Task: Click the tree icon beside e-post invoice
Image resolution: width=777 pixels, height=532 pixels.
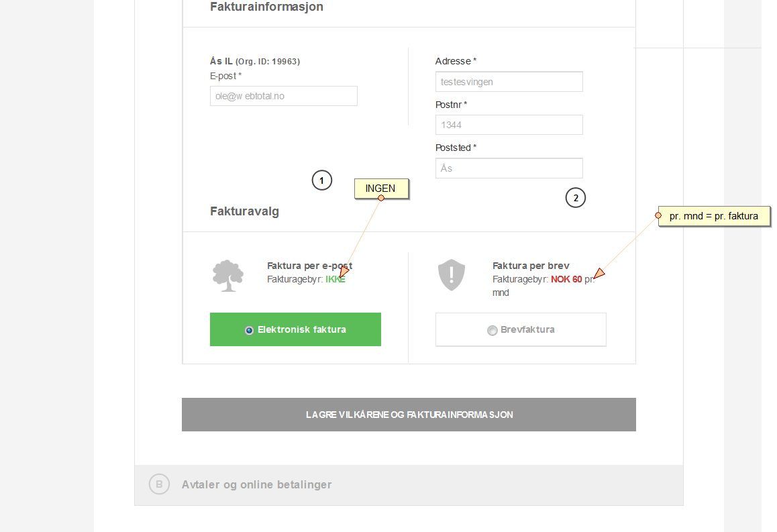Action: (227, 275)
